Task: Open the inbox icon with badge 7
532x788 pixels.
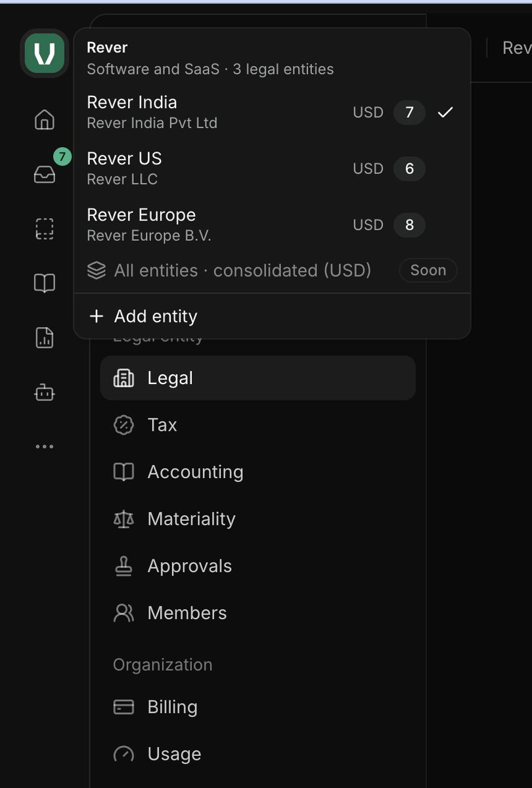Action: pos(45,174)
